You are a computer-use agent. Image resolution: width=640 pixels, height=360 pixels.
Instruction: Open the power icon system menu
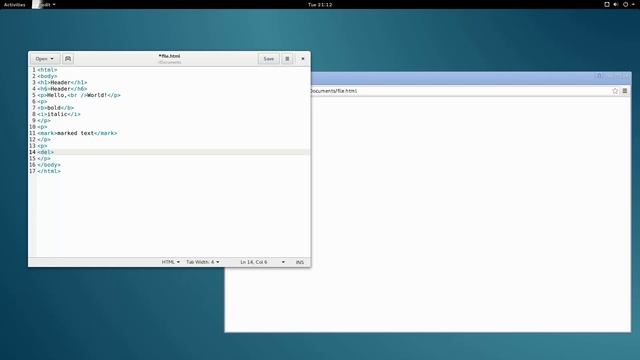point(627,4)
